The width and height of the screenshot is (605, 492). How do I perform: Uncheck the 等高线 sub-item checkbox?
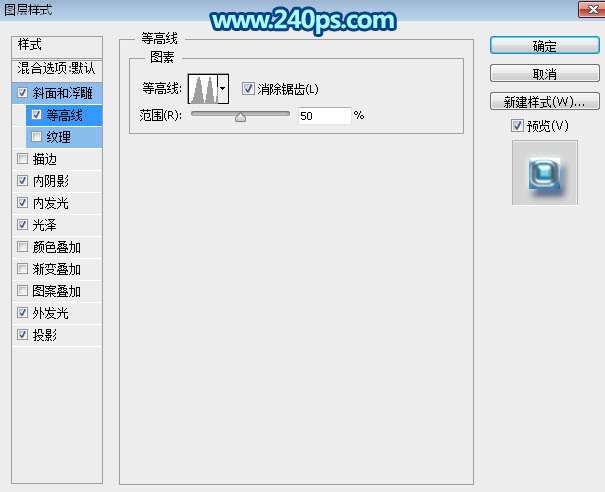[37, 115]
